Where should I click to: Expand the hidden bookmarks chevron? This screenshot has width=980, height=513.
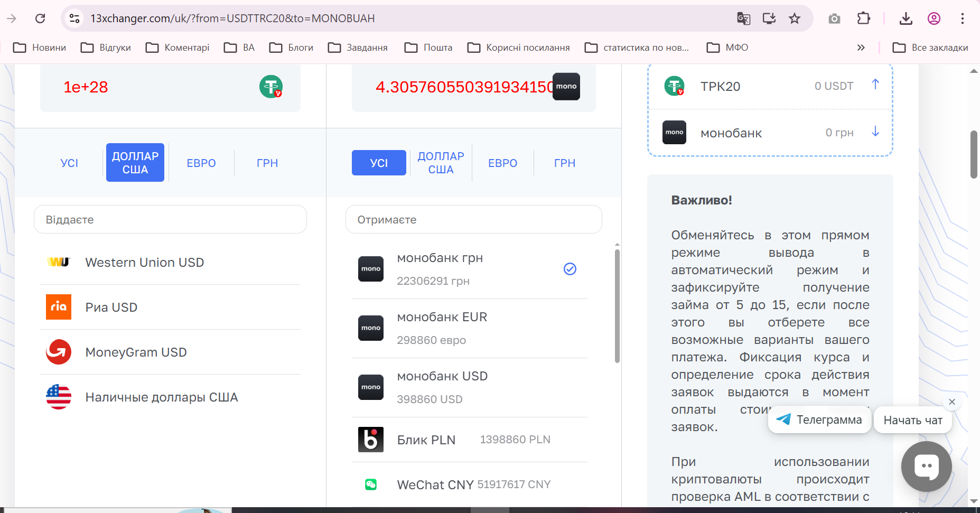(x=861, y=48)
